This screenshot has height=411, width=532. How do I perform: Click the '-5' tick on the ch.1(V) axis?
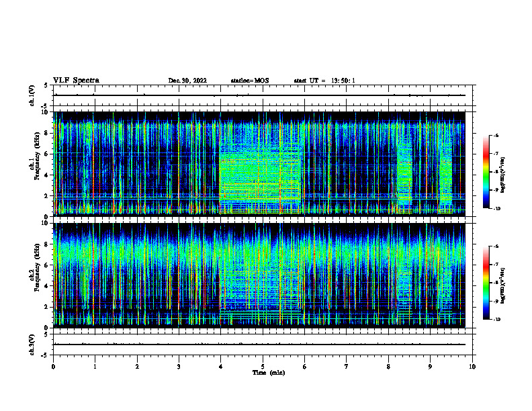click(45, 106)
